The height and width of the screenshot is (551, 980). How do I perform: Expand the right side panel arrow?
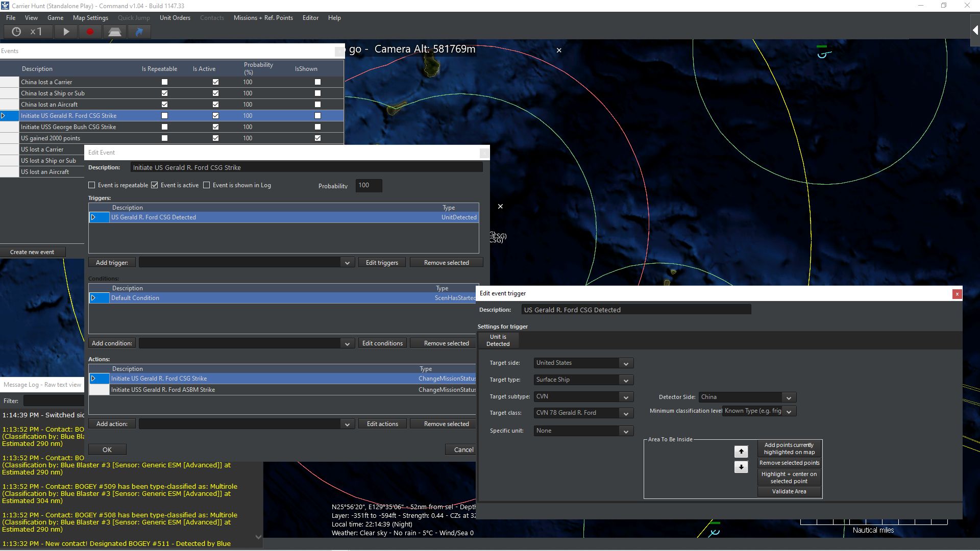coord(975,31)
